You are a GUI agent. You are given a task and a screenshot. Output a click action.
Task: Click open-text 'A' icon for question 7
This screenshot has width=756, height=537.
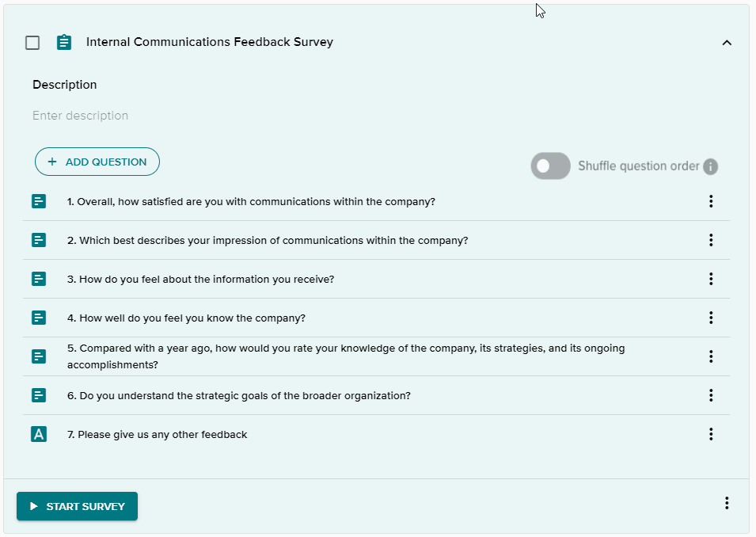(x=39, y=434)
